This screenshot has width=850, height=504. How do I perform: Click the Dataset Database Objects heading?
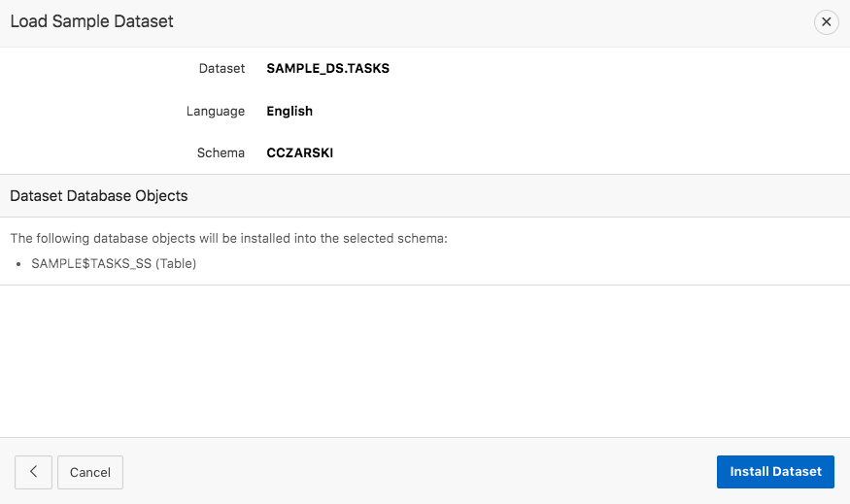98,196
